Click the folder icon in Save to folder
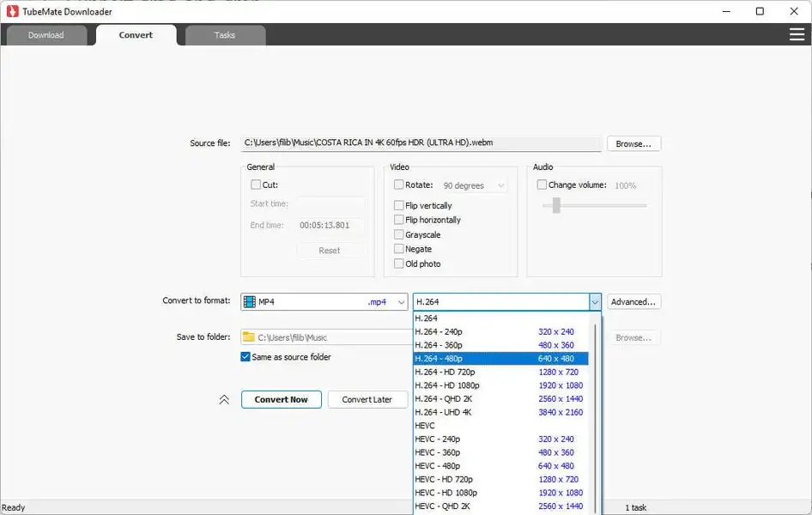Viewport: 812px width, 515px height. [249, 337]
